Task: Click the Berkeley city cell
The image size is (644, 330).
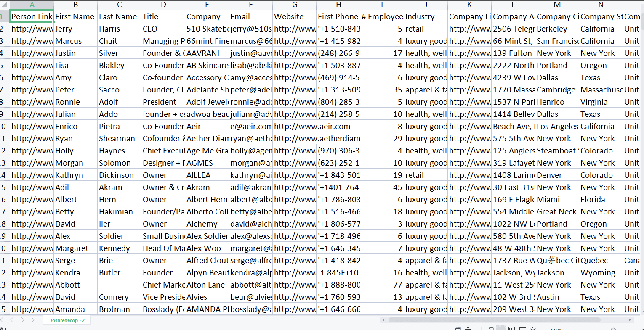Action: 557,29
